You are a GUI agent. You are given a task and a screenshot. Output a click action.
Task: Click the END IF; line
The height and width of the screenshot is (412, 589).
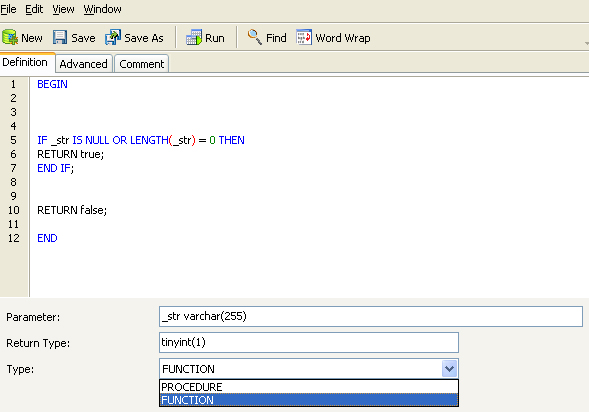(55, 168)
